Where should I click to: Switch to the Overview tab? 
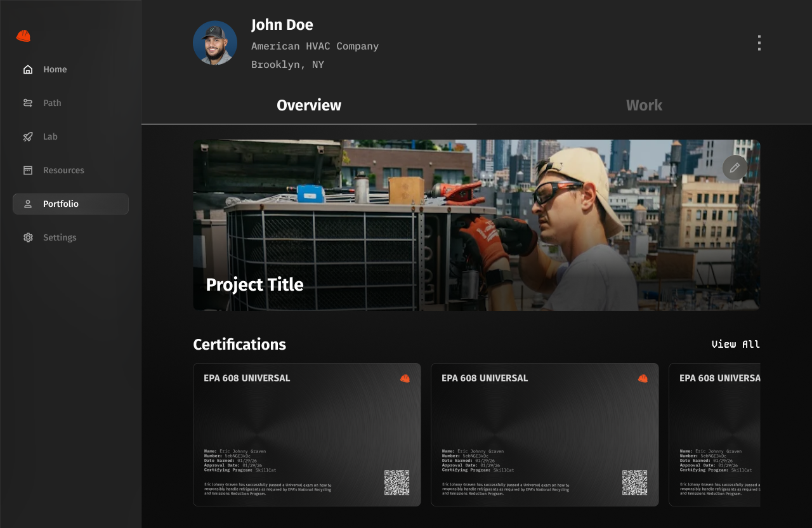[309, 105]
